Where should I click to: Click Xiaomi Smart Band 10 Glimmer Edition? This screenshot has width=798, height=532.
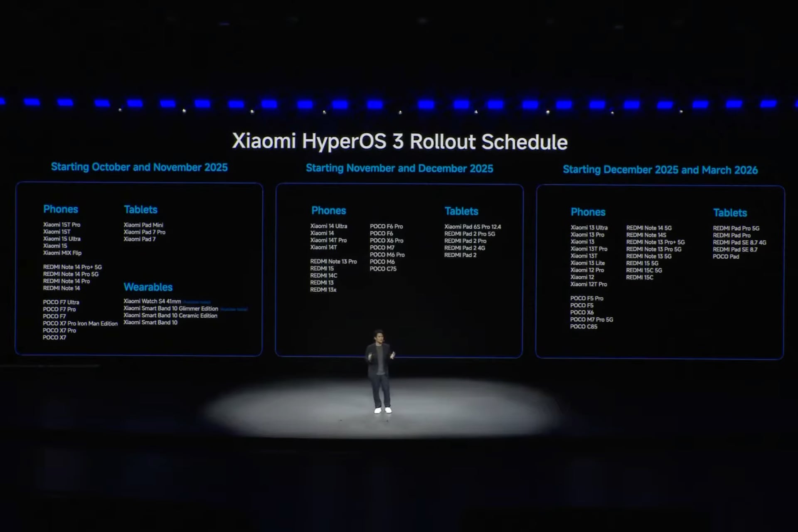coord(170,308)
